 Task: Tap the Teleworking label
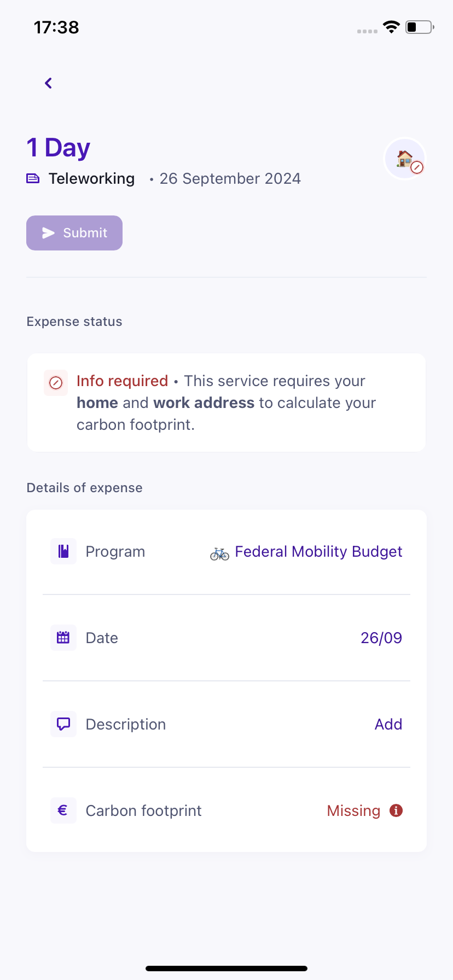(91, 178)
